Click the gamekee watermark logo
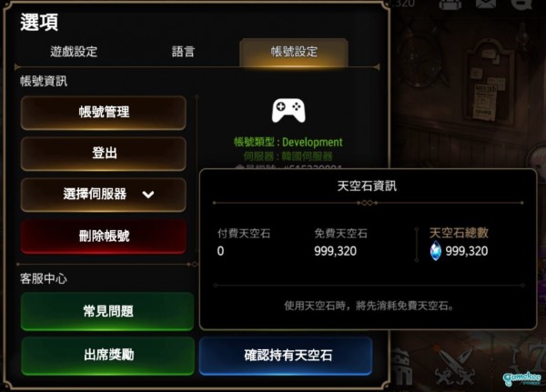This screenshot has height=392, width=546. tap(521, 378)
